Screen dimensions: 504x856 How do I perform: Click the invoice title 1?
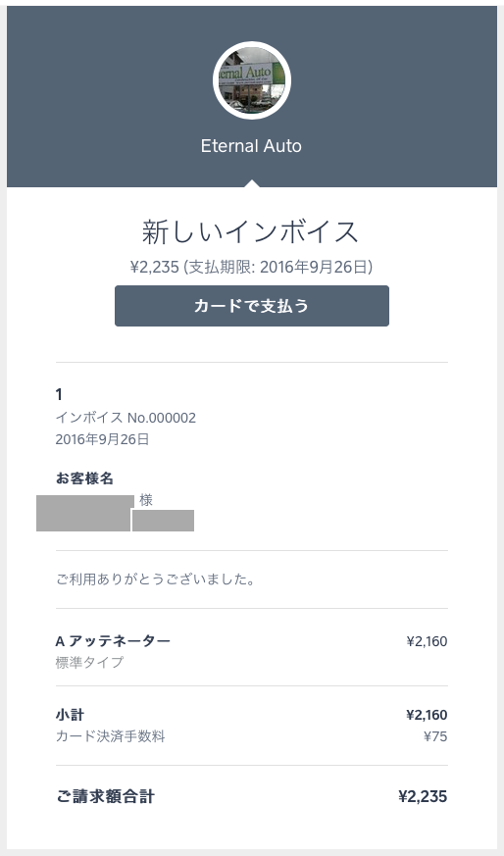tap(59, 394)
